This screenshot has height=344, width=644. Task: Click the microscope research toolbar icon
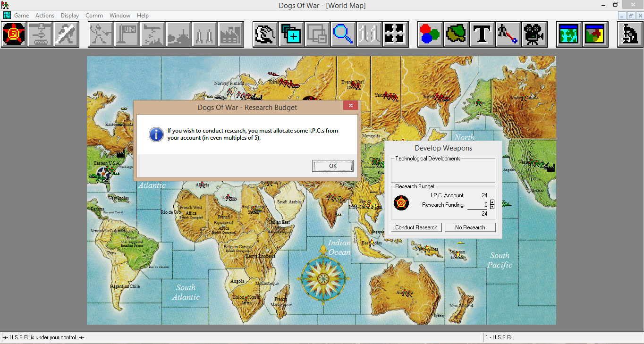pos(630,34)
